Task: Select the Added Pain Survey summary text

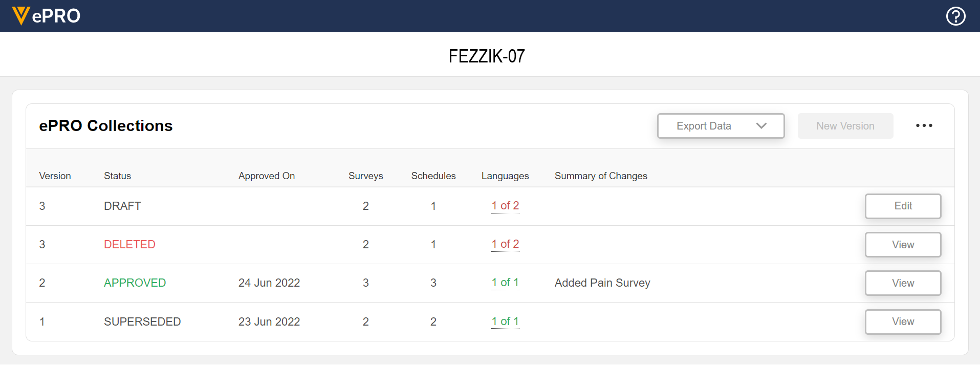Action: [x=602, y=283]
